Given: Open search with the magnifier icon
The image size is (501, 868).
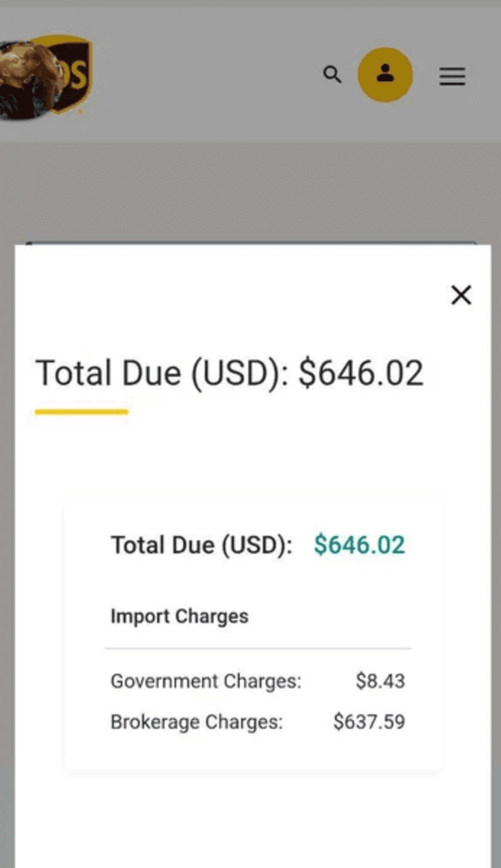Looking at the screenshot, I should click(x=332, y=75).
